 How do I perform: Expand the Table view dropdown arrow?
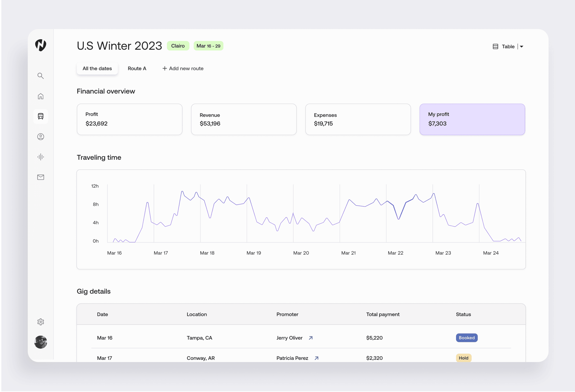tap(521, 46)
